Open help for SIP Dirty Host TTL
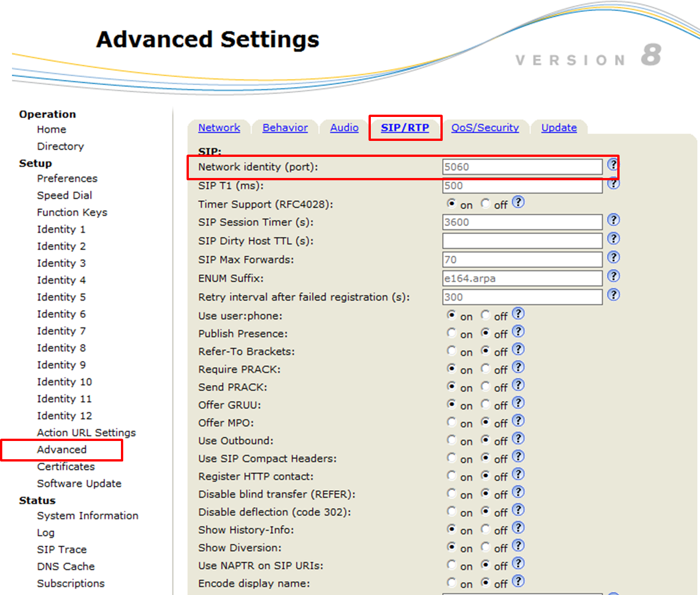This screenshot has height=595, width=700. click(613, 239)
